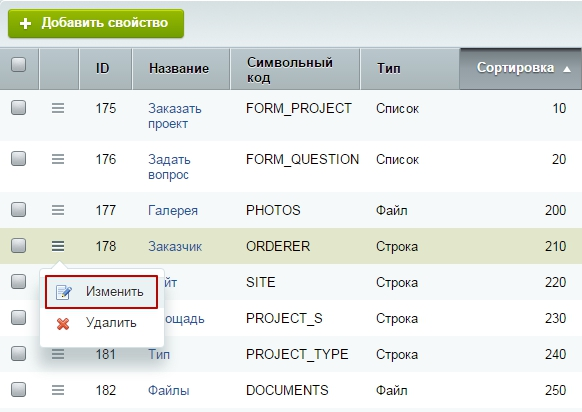Open the hamburger action menu for row 182
The height and width of the screenshot is (412, 582).
(x=58, y=390)
